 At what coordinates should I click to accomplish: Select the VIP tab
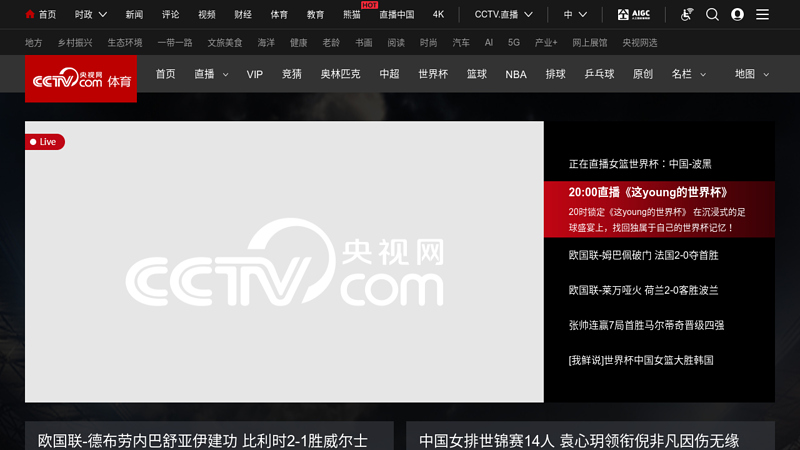coord(255,74)
